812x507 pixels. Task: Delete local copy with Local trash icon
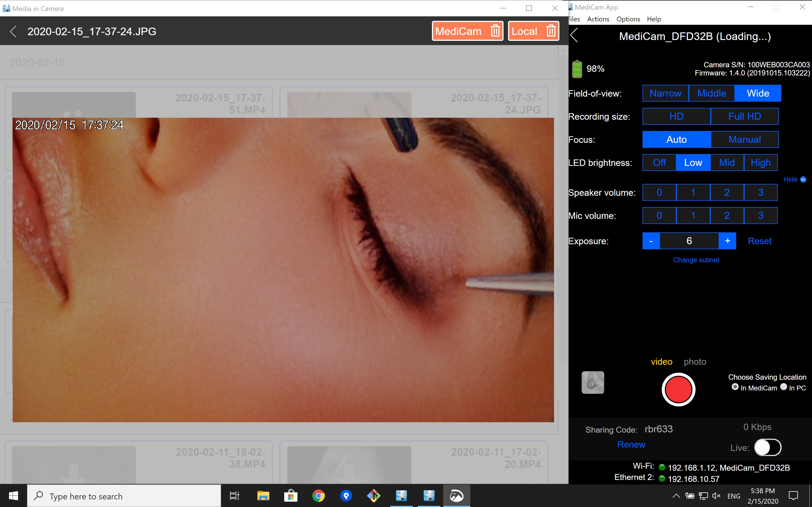[x=551, y=31]
